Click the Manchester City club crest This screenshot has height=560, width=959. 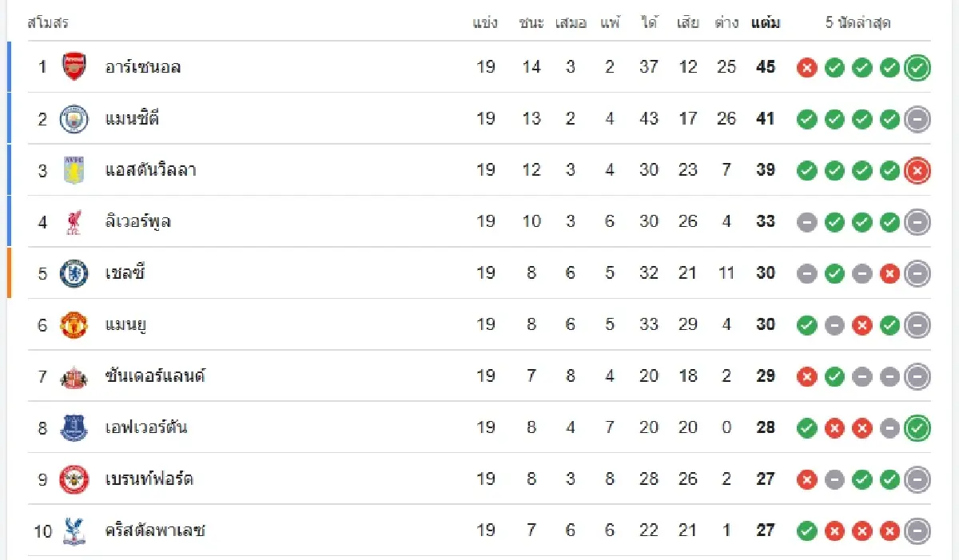tap(74, 119)
